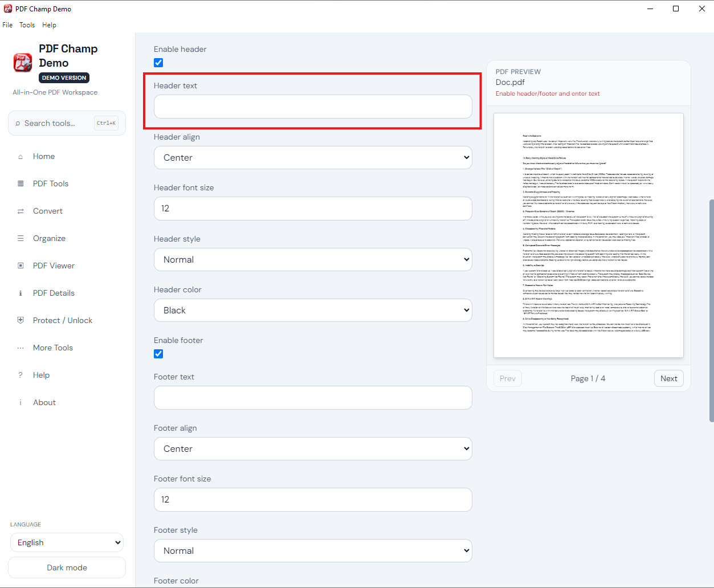Click the Doc.pdf file name
Image resolution: width=714 pixels, height=588 pixels.
click(x=510, y=82)
